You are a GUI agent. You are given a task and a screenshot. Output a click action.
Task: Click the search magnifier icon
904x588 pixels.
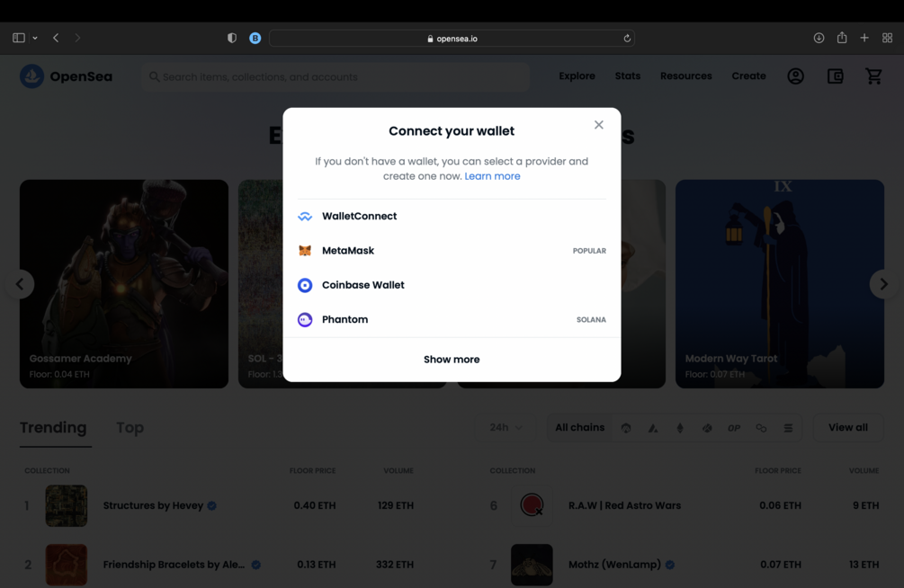click(154, 76)
